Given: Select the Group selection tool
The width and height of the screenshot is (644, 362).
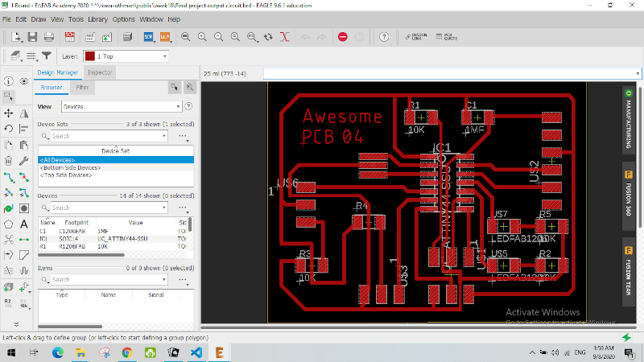Looking at the screenshot, I should pos(8,97).
